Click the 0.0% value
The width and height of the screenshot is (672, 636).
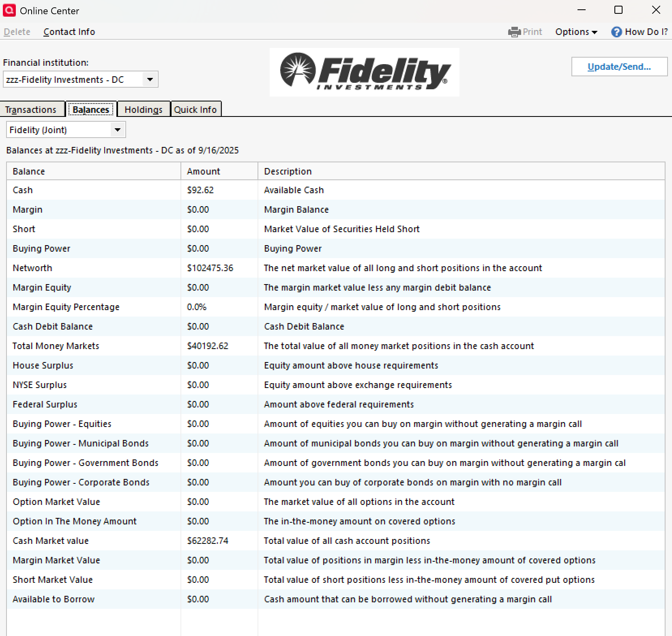(x=197, y=307)
